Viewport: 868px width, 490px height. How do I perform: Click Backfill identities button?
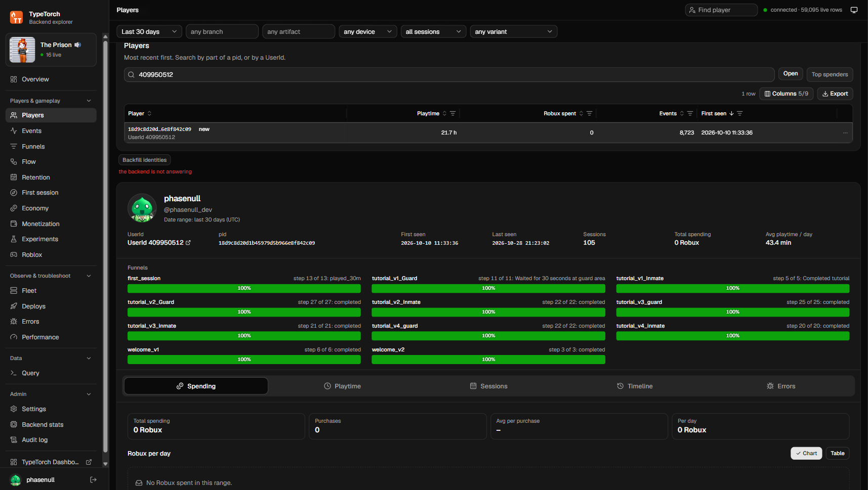tap(145, 160)
